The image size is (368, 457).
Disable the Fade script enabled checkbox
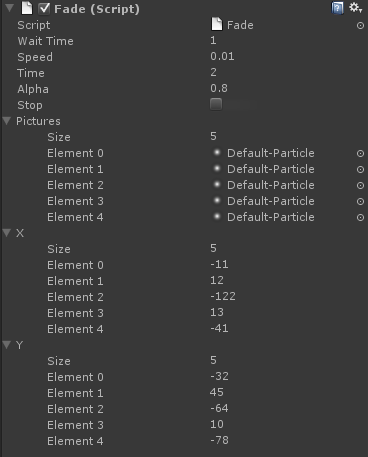[44, 8]
